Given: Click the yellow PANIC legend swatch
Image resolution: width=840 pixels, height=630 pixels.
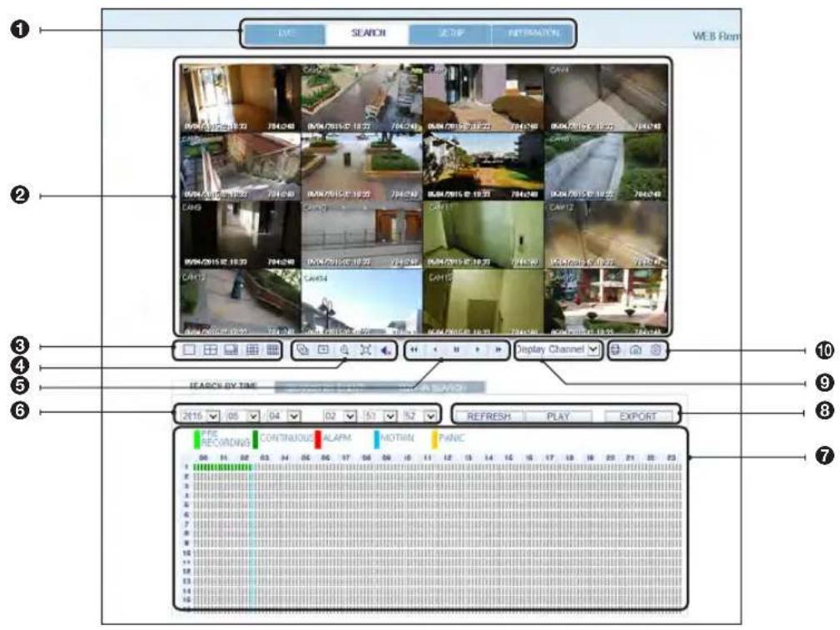Looking at the screenshot, I should (435, 439).
